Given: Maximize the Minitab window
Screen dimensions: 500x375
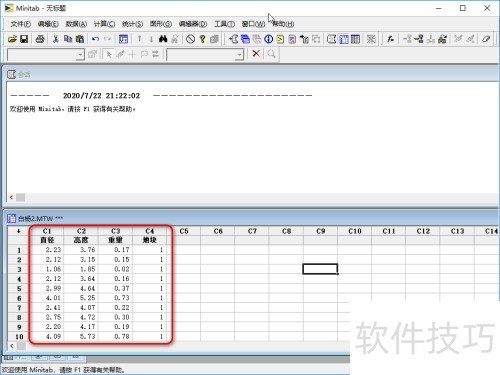Looking at the screenshot, I should pyautogui.click(x=463, y=8).
